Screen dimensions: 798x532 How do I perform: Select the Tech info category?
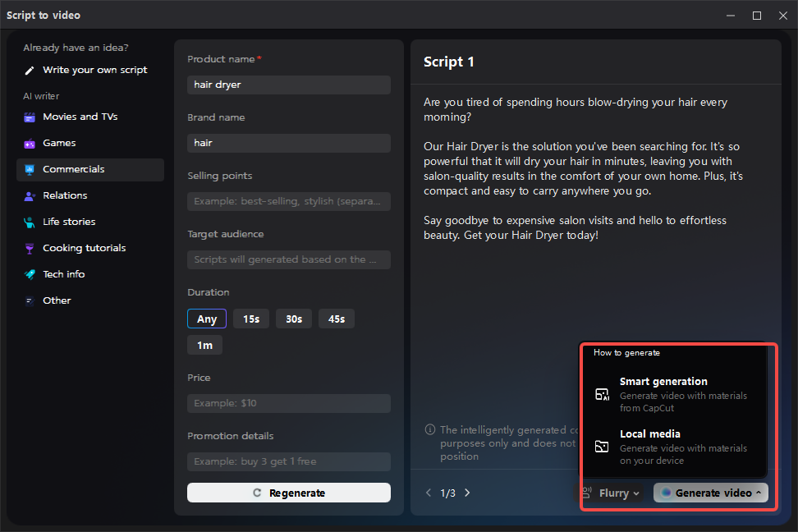pyautogui.click(x=90, y=274)
